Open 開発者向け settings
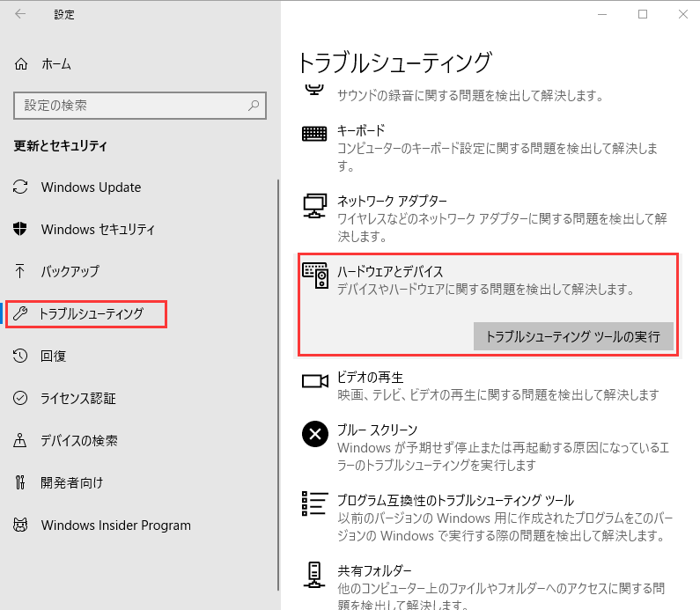700x610 pixels. 72,482
